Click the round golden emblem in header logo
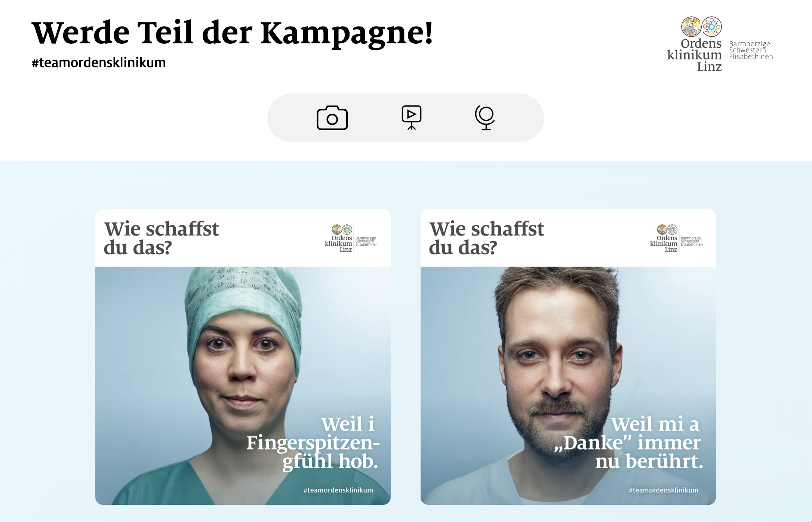 pos(691,27)
